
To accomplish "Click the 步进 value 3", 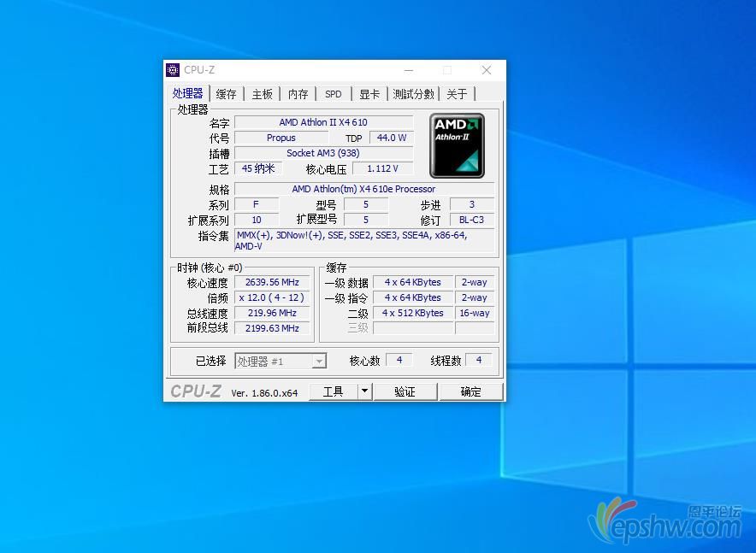I will click(x=472, y=204).
